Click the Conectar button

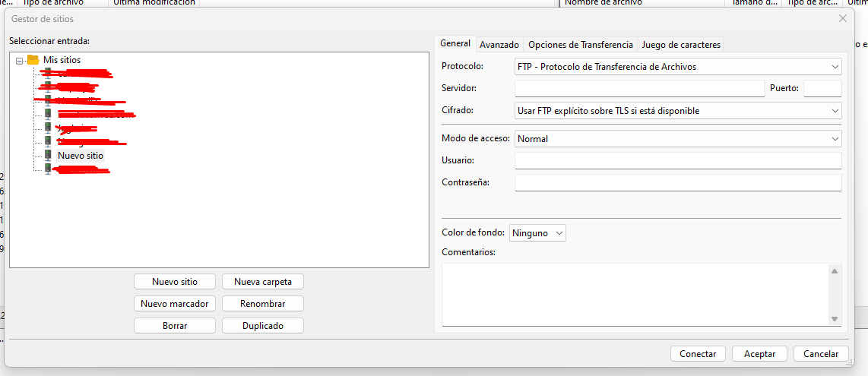(x=698, y=354)
